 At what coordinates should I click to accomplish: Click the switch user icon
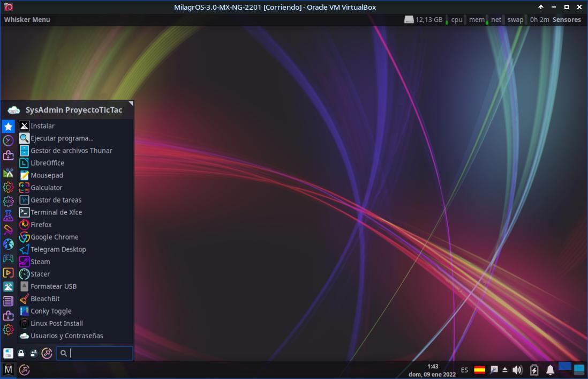[34, 353]
